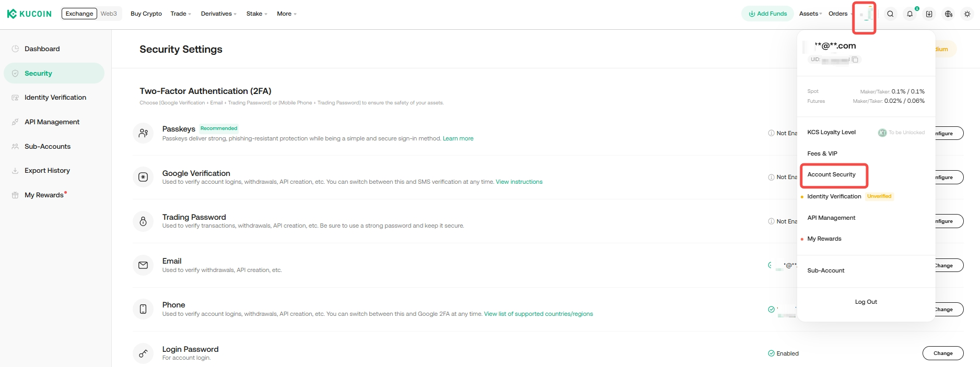Screen dimensions: 980x367
Task: Open API Management in sidebar
Action: (52, 122)
